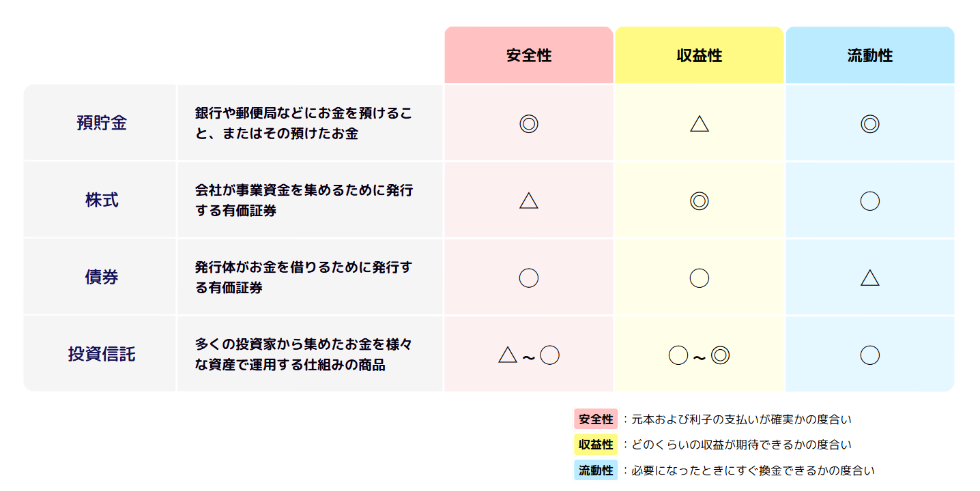
Task: Click the 株式 row label
Action: 101,200
